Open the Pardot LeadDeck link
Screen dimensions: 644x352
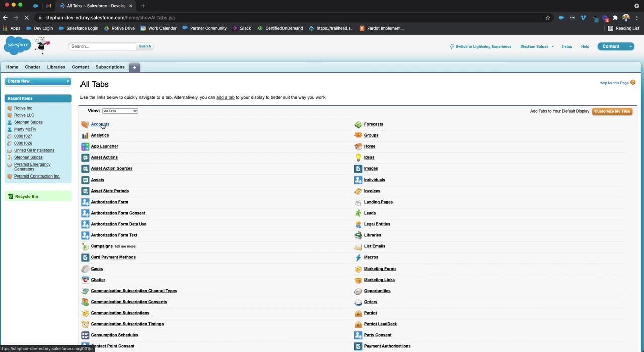coord(380,324)
